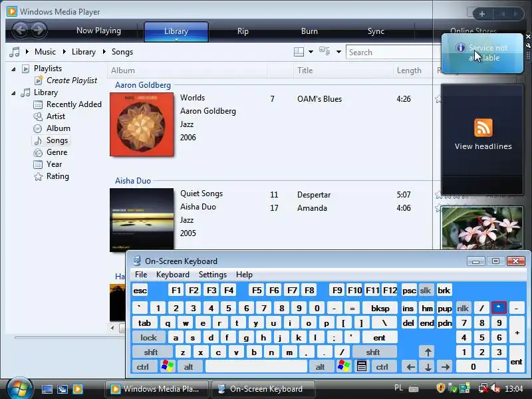
Task: Click the info icon on Service not available
Action: click(x=460, y=48)
